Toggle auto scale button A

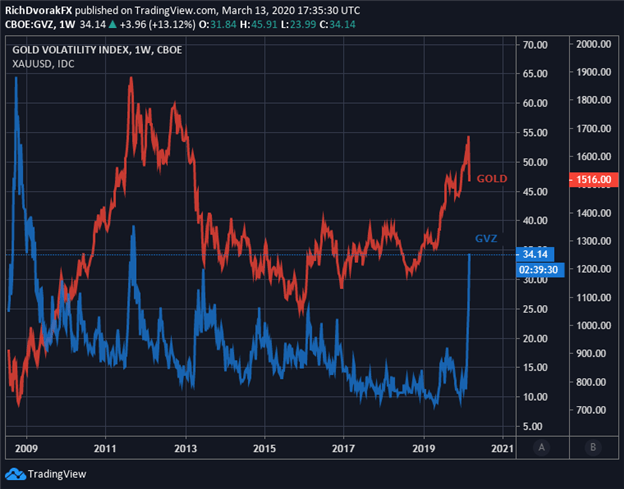click(x=542, y=448)
